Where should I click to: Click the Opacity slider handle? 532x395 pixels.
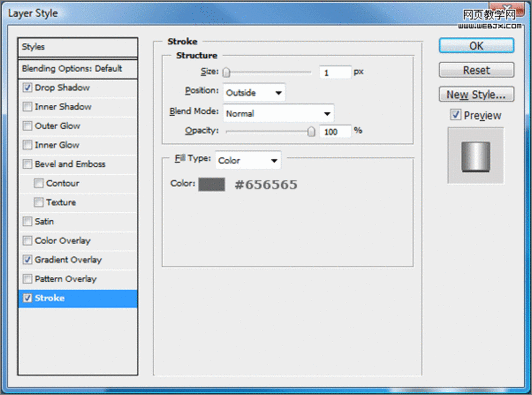(311, 132)
